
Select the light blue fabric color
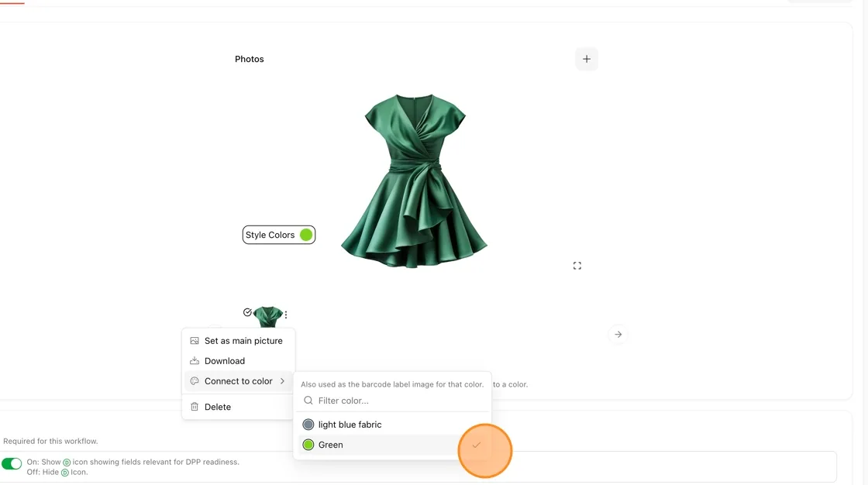(392, 425)
